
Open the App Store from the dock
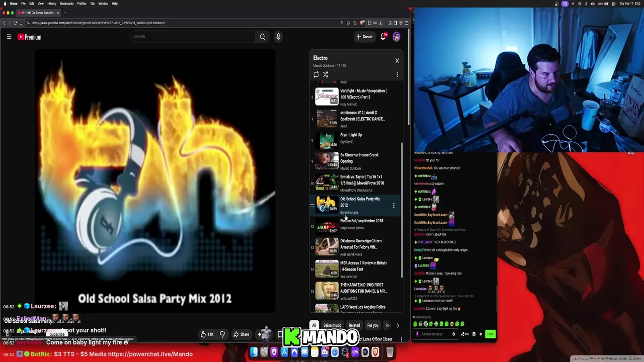pos(284,352)
